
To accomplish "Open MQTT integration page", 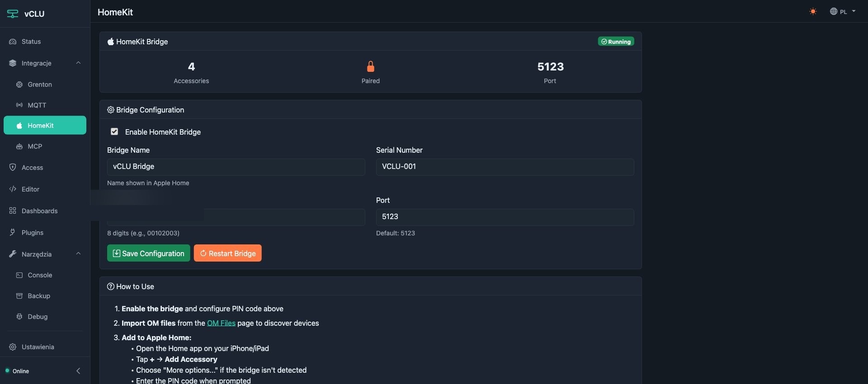I will pyautogui.click(x=37, y=105).
